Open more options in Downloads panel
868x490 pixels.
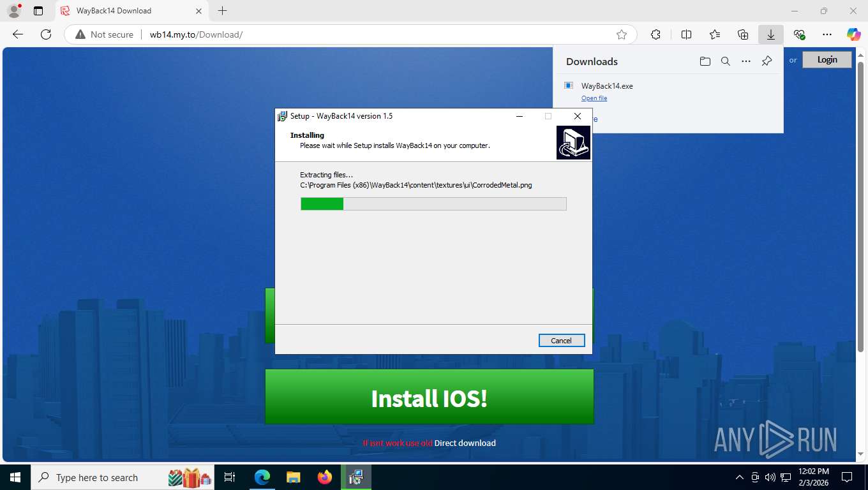[x=746, y=61]
